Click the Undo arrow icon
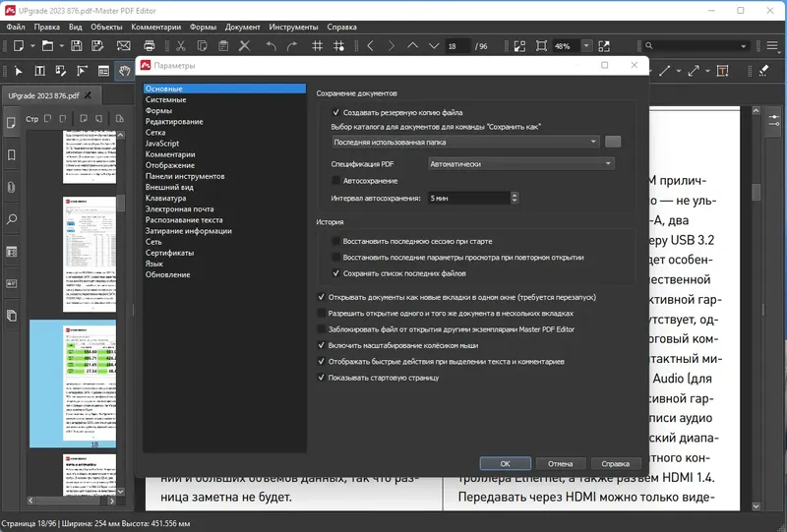The image size is (787, 532). click(271, 46)
